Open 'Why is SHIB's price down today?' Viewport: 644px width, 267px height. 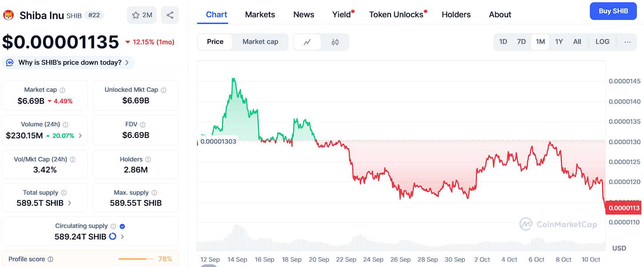[x=70, y=63]
